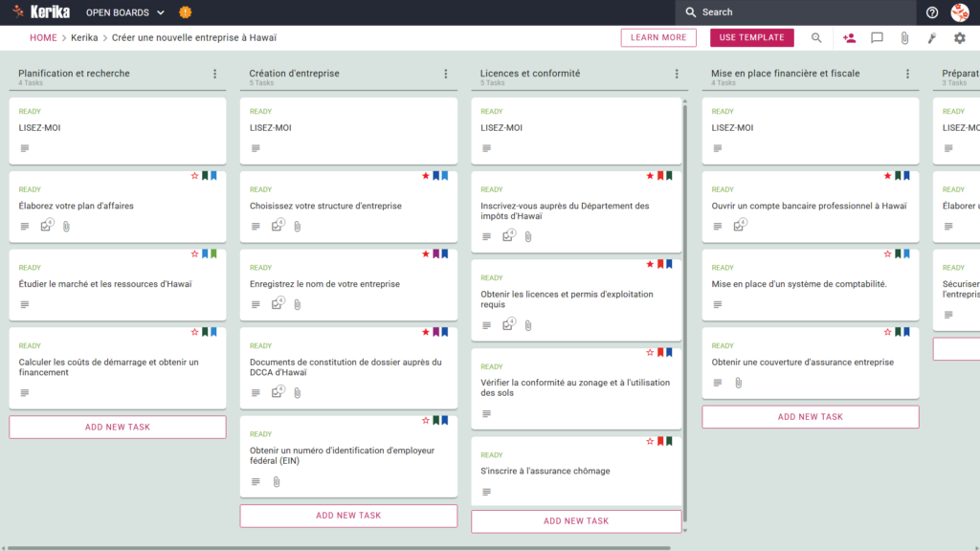Click green tag on Élaborez votre plan d'affaires

click(x=205, y=176)
